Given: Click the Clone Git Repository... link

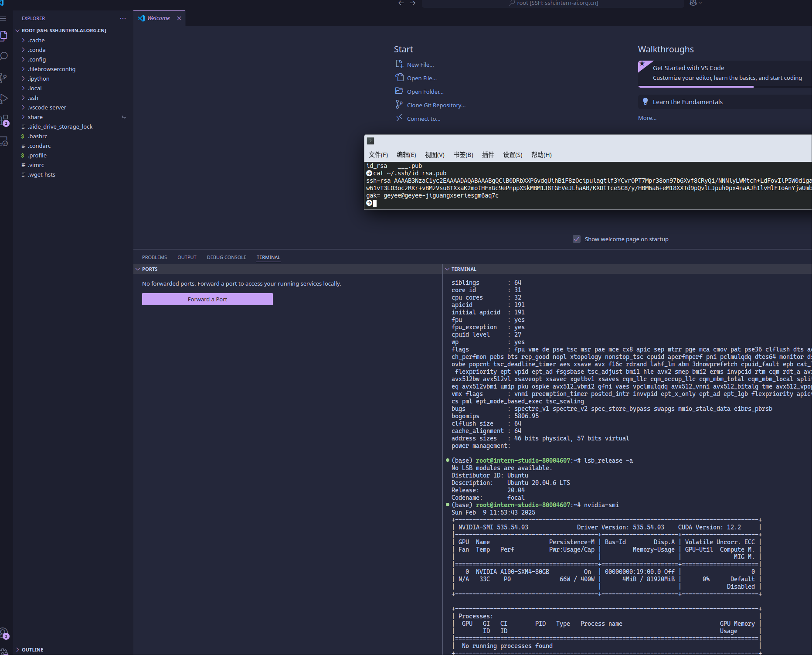Looking at the screenshot, I should tap(436, 105).
